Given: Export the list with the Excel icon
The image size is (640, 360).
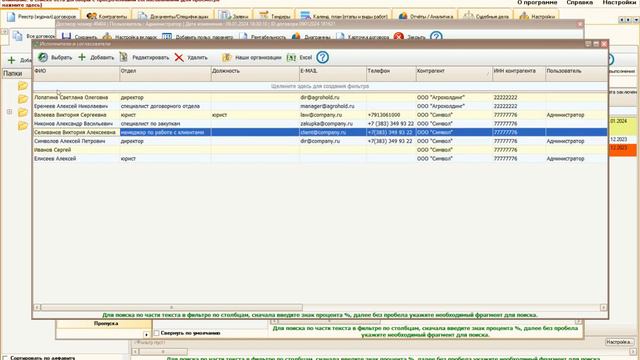Looking at the screenshot, I should click(291, 58).
